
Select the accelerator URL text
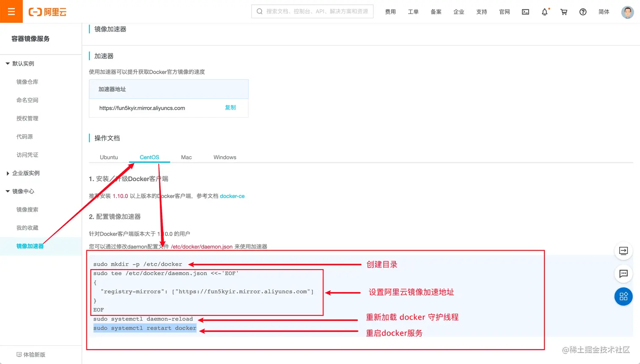[x=142, y=108]
